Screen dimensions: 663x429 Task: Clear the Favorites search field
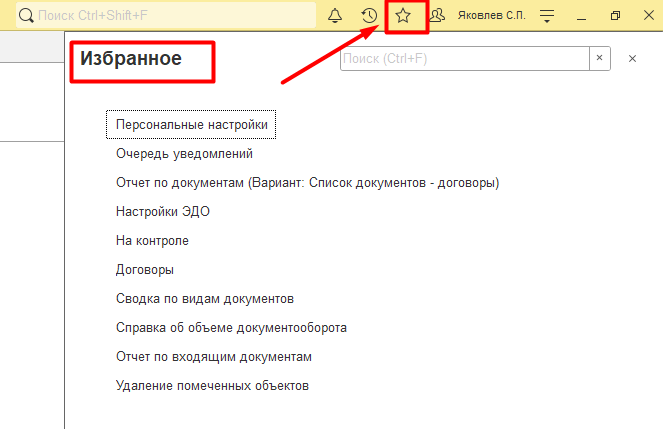point(600,58)
